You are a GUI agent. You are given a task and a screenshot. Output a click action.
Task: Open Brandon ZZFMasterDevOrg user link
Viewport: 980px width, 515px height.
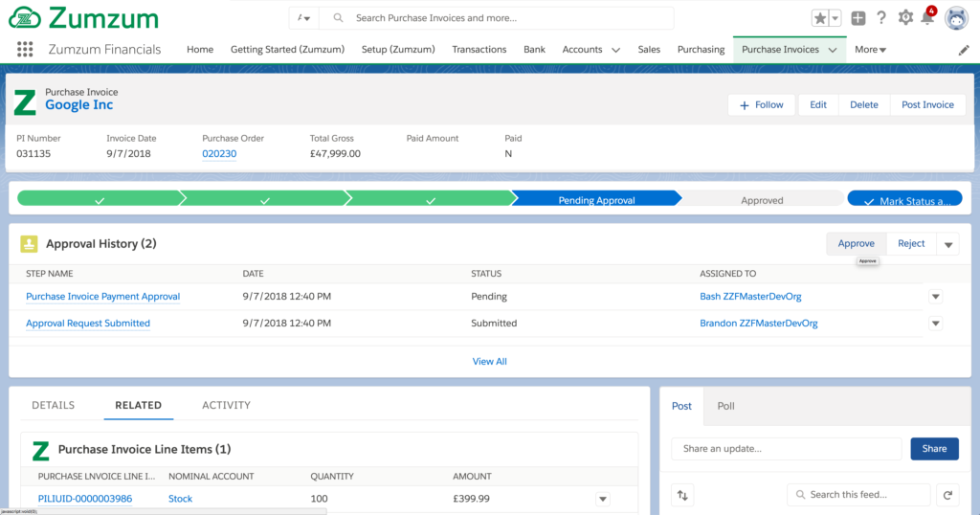pyautogui.click(x=759, y=324)
